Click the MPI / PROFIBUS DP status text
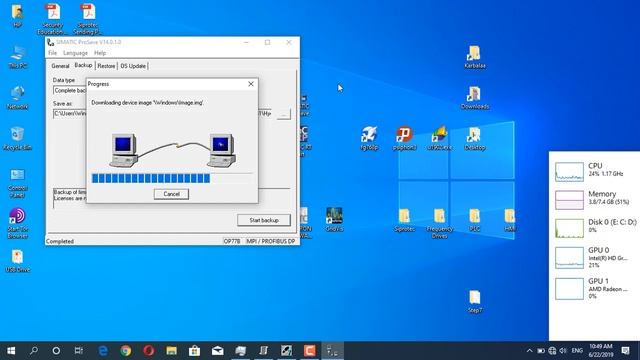The height and width of the screenshot is (360, 640). click(x=271, y=241)
